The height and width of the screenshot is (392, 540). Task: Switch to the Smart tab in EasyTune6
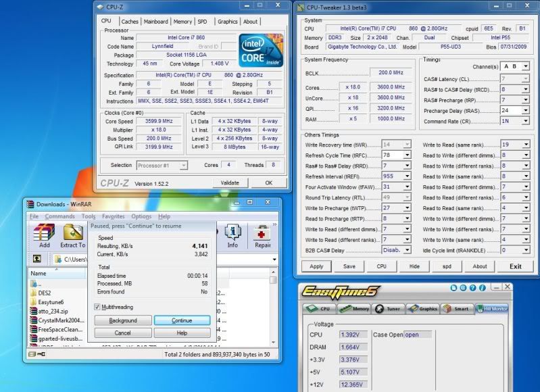pos(457,309)
